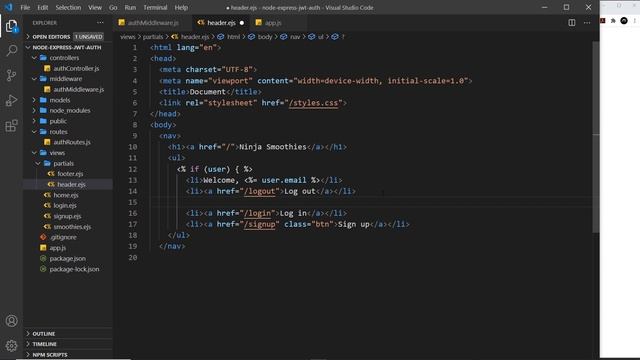Open the Search view icon
Image resolution: width=640 pixels, height=360 pixels.
[11, 51]
